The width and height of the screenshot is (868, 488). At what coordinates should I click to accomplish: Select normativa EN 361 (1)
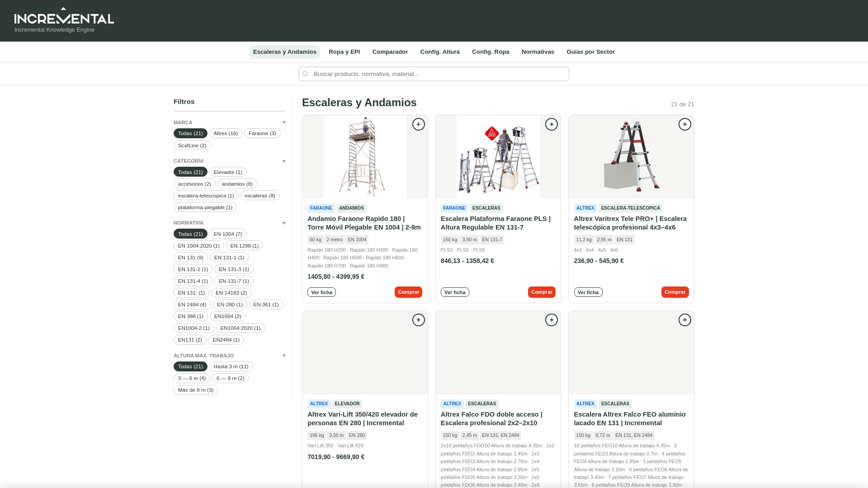[266, 305]
